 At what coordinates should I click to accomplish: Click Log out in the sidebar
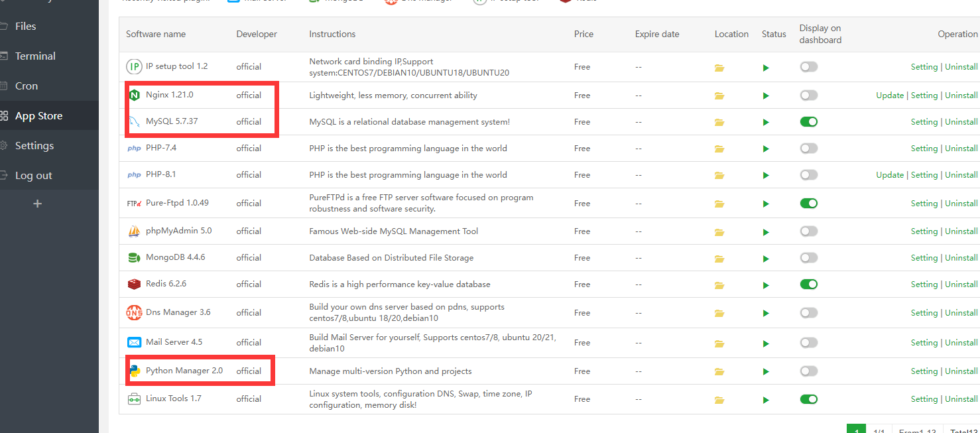click(x=49, y=176)
